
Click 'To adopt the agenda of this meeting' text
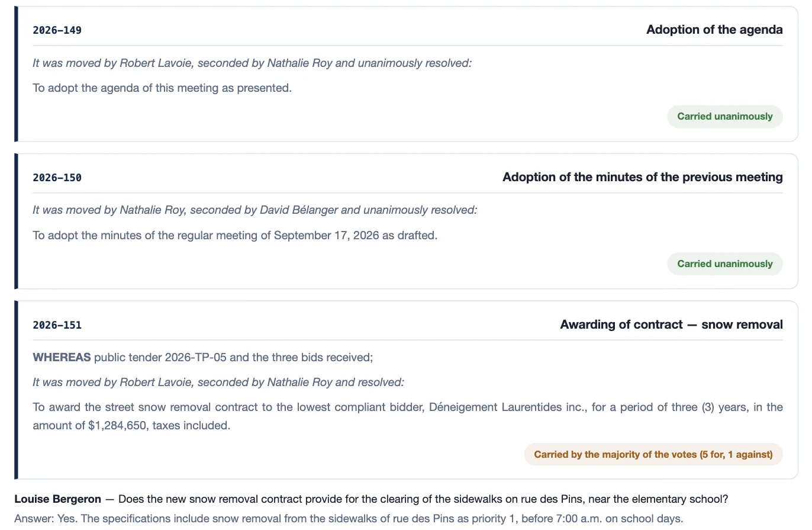pos(162,88)
